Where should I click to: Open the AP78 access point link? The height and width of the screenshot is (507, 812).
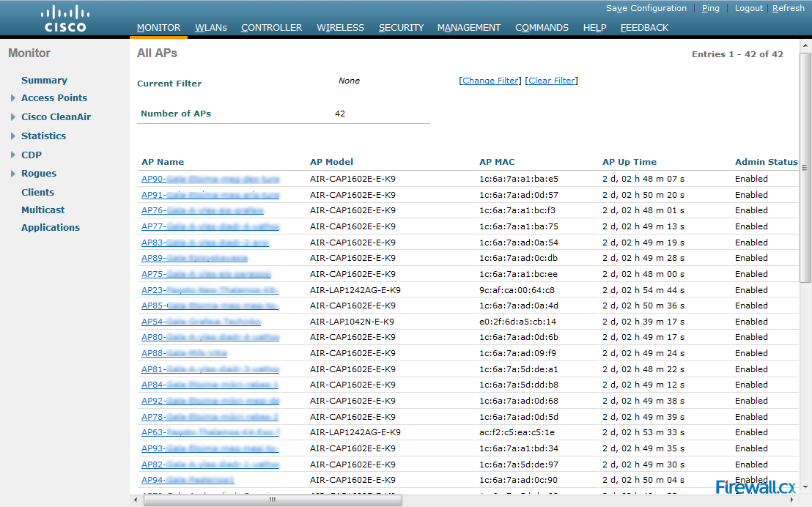[210, 418]
